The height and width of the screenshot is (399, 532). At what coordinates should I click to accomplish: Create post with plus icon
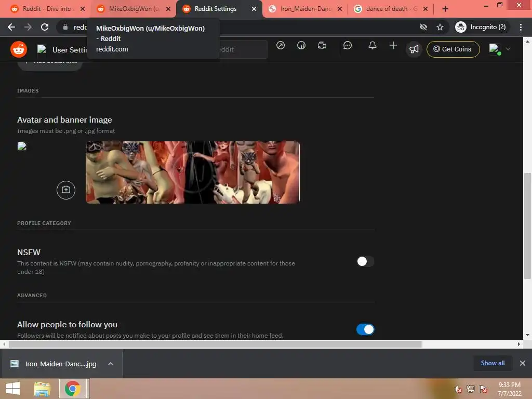[x=393, y=46]
